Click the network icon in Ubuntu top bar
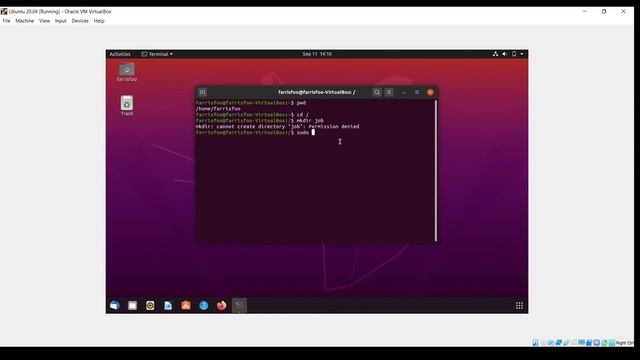The height and width of the screenshot is (360, 640). [495, 54]
